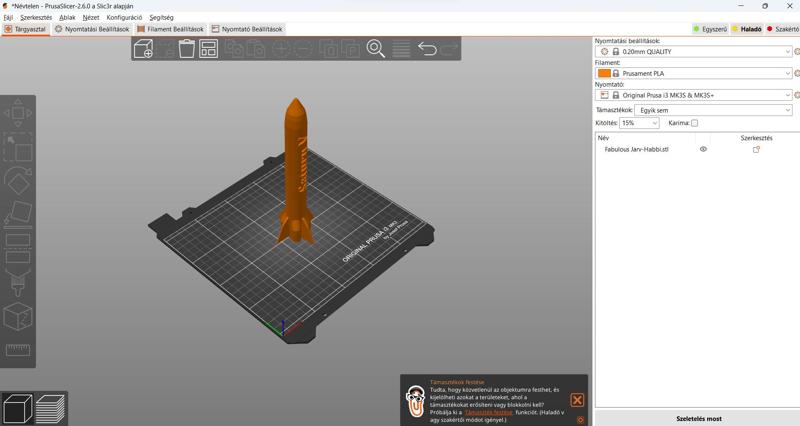Click the Split to parts icon
The image size is (800, 426).
pos(351,49)
